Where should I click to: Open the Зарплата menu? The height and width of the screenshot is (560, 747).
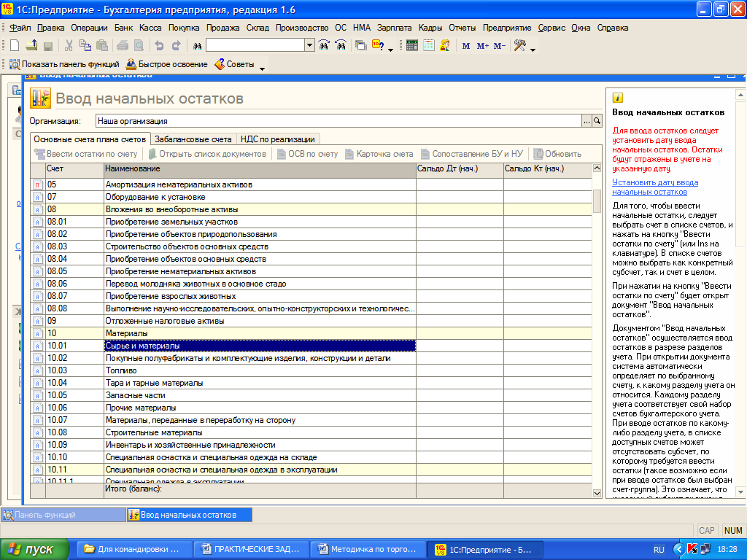click(x=394, y=28)
